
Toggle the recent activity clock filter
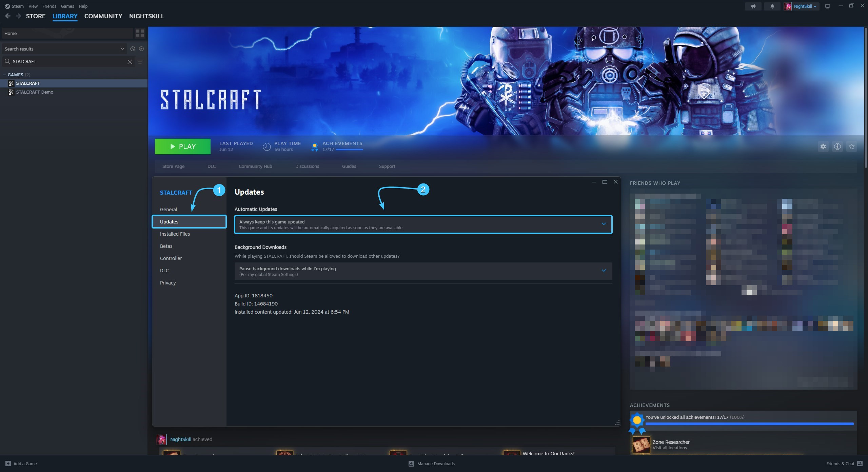pos(133,49)
